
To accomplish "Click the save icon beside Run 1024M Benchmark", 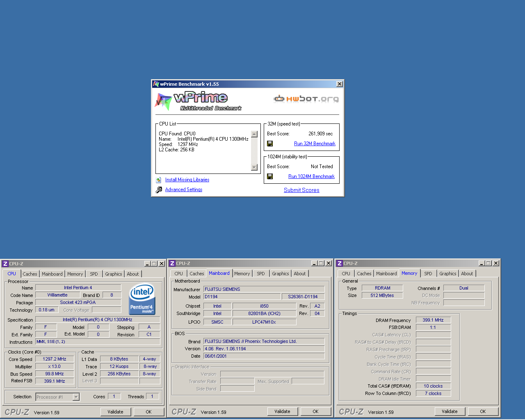I will coord(270,176).
